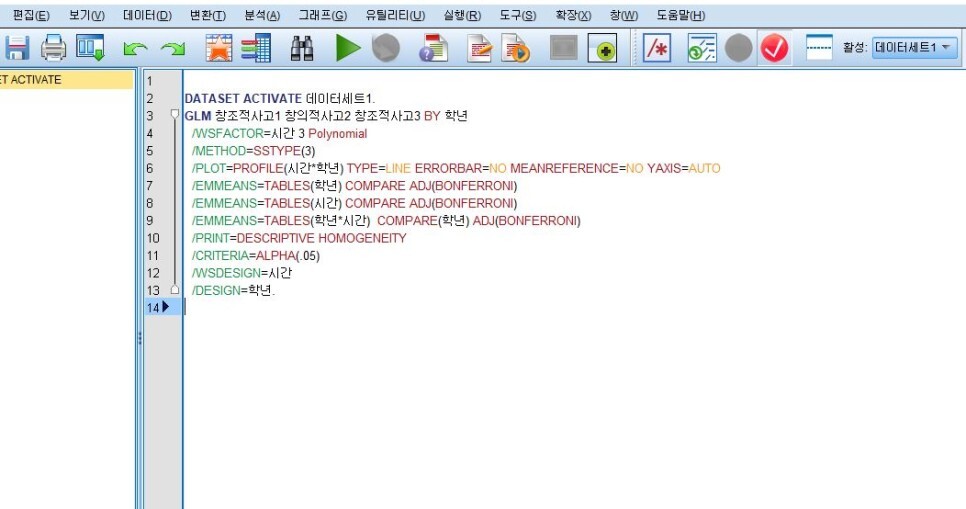Click /DESIGN subcommand on line 13
Screen dimensions: 966x509
click(216, 290)
